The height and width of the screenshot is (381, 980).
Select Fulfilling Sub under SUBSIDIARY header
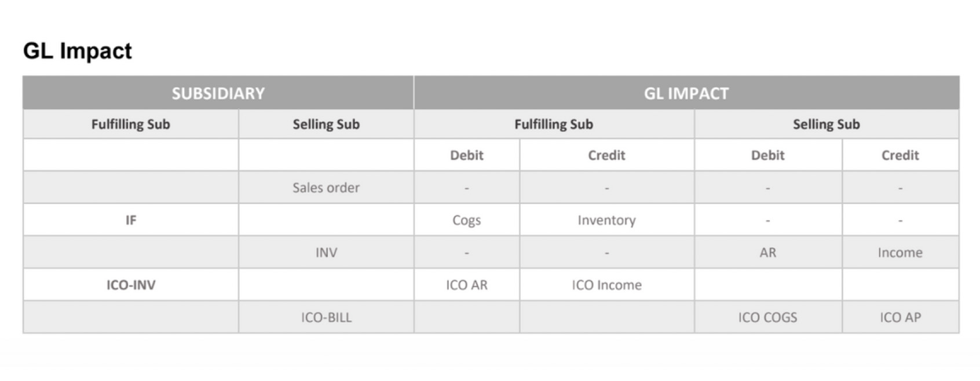point(131,124)
